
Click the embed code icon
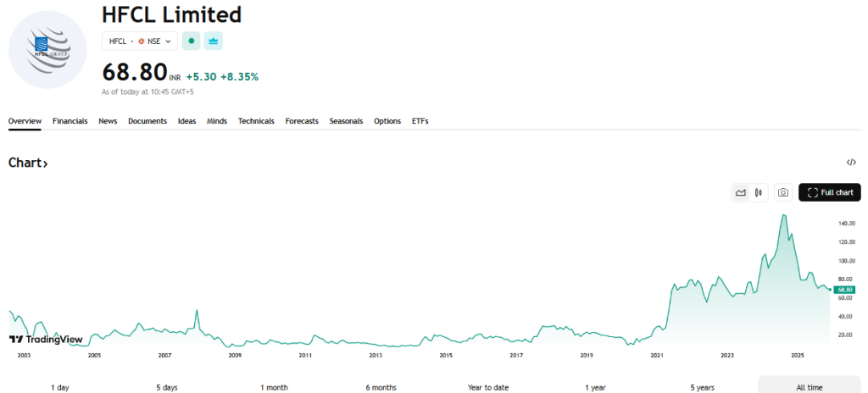(x=851, y=162)
